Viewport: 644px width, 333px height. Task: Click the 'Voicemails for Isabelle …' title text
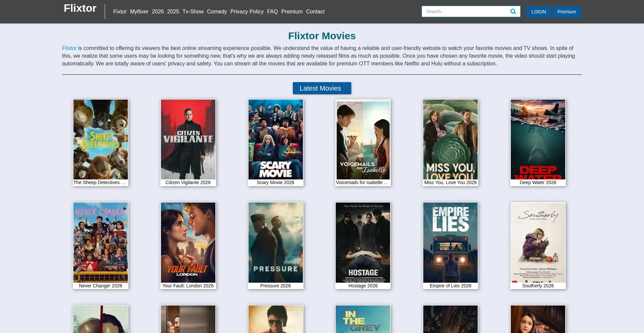[x=362, y=182]
